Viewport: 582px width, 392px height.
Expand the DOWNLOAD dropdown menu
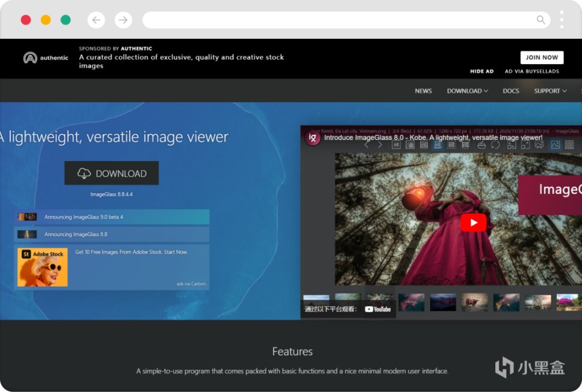pos(467,91)
